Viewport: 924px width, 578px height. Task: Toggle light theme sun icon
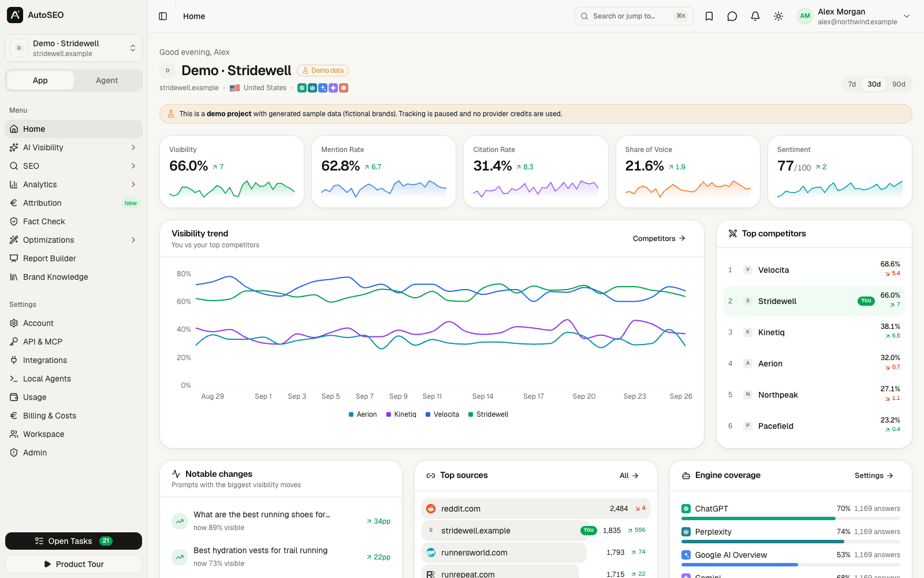click(778, 16)
